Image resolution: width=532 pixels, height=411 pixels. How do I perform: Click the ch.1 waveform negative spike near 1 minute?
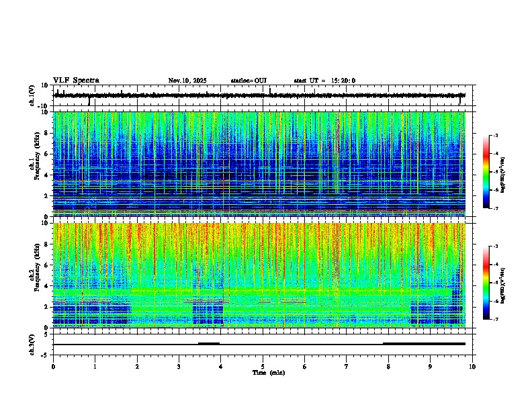coord(89,101)
